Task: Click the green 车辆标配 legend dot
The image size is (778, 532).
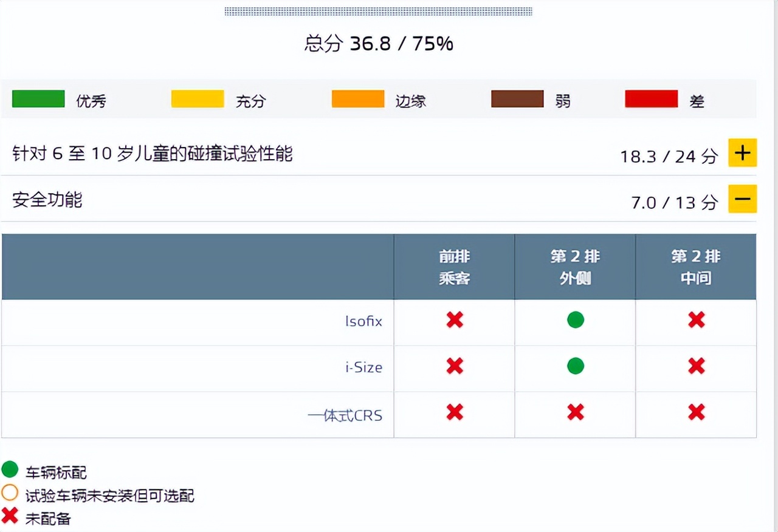Action: tap(10, 469)
